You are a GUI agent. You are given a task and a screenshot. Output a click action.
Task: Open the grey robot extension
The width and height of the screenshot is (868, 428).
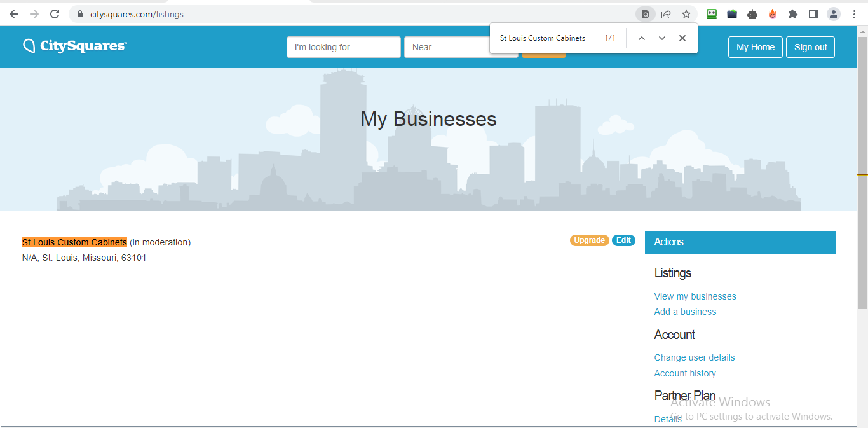(x=752, y=14)
